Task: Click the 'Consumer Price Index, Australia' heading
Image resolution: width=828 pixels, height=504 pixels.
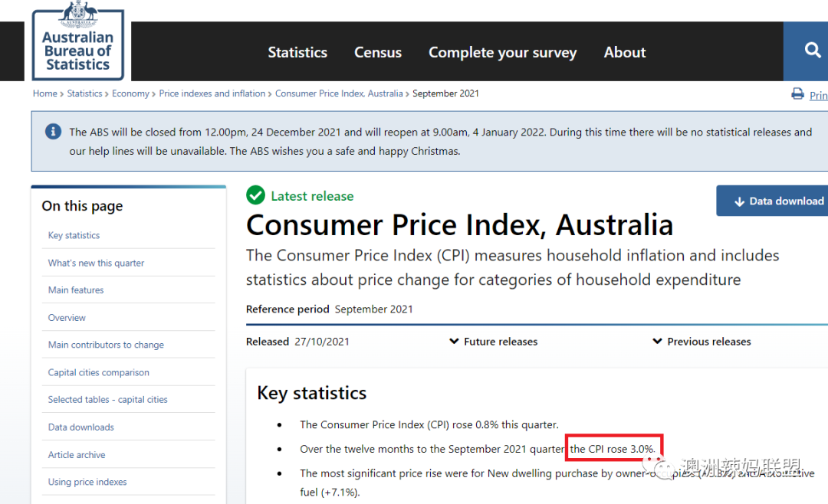Action: (x=460, y=225)
